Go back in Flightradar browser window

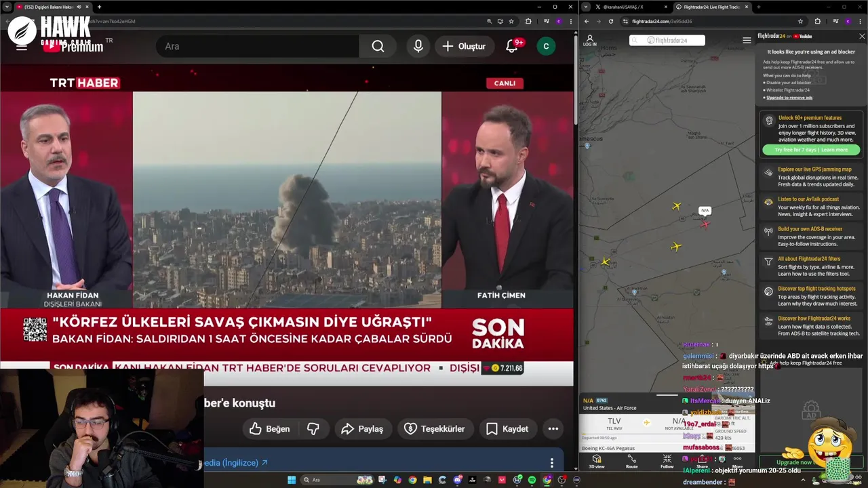tap(587, 21)
